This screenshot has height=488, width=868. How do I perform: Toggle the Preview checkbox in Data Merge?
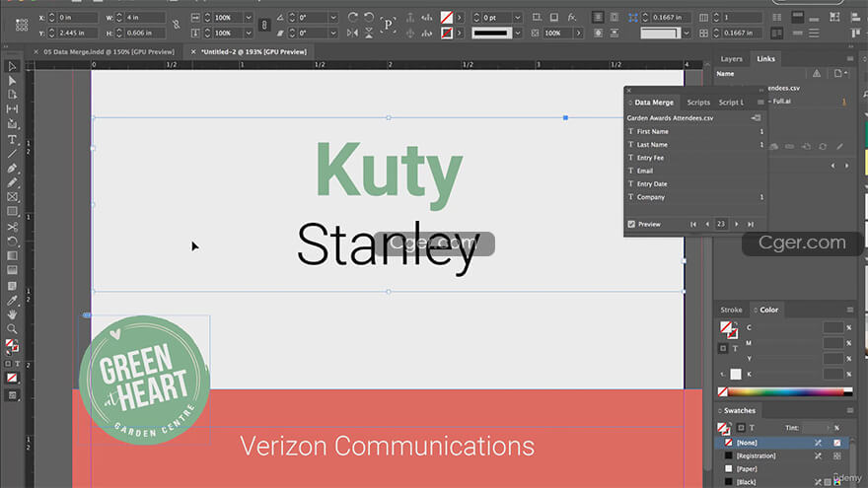[631, 224]
